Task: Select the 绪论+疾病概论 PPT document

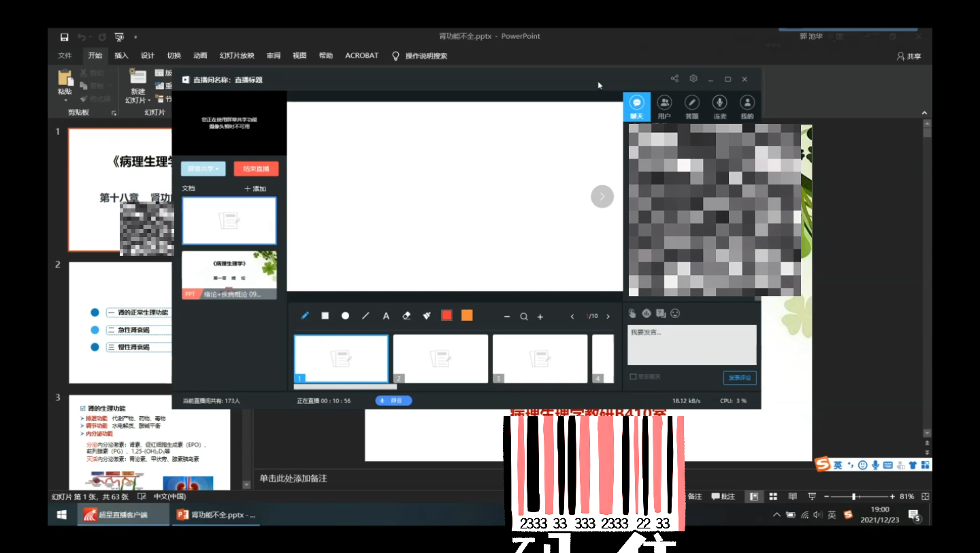Action: [229, 275]
